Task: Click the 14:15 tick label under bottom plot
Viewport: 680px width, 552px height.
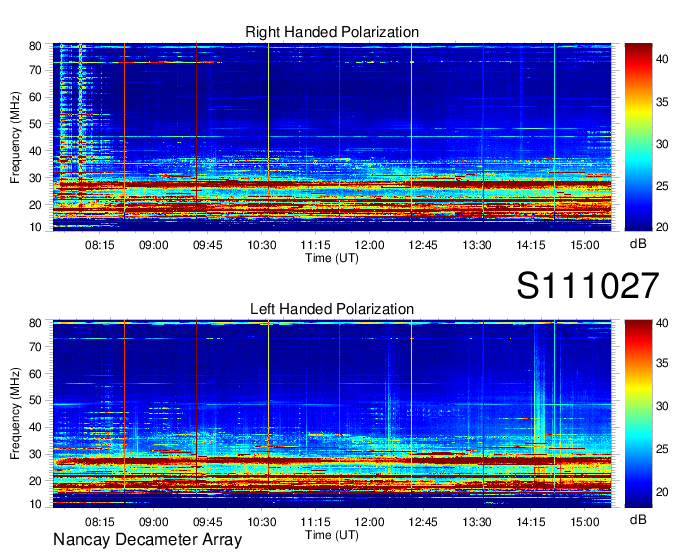Action: [531, 522]
